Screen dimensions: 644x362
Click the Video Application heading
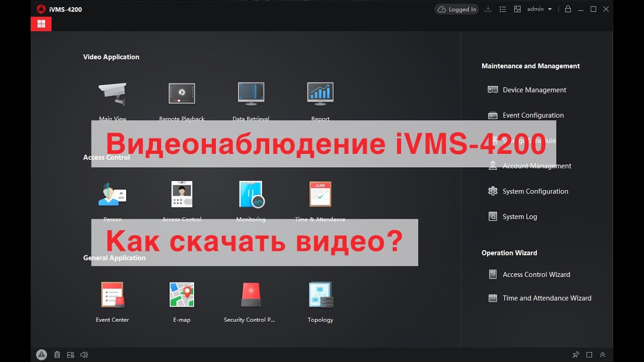pos(111,57)
